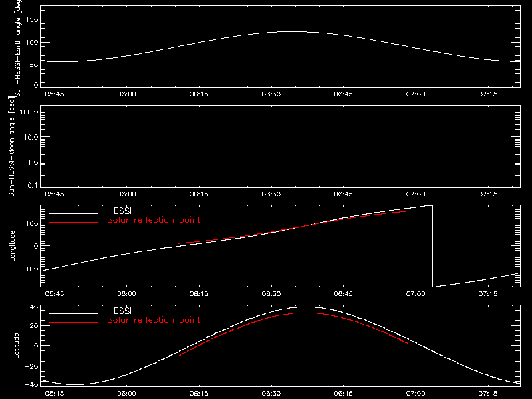Click the 100.0 tick on Moon angle axis
The height and width of the screenshot is (399, 532).
(29, 112)
